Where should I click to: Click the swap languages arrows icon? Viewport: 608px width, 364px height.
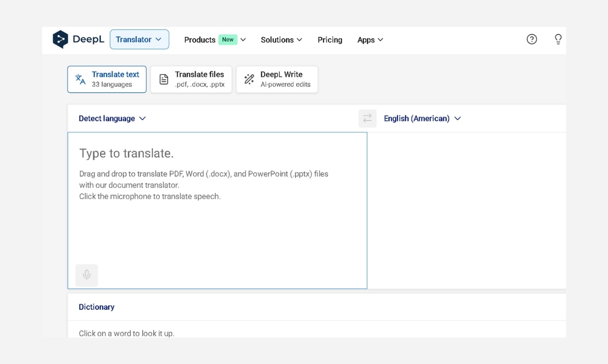[367, 118]
